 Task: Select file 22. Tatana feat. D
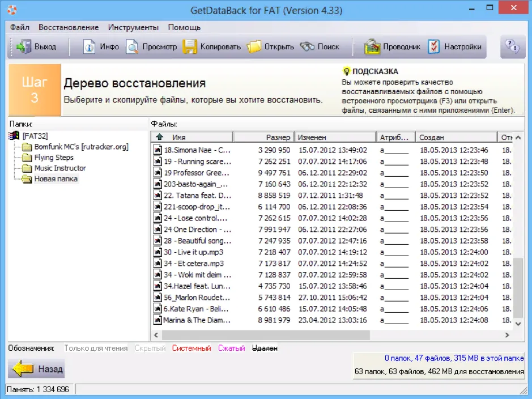197,196
